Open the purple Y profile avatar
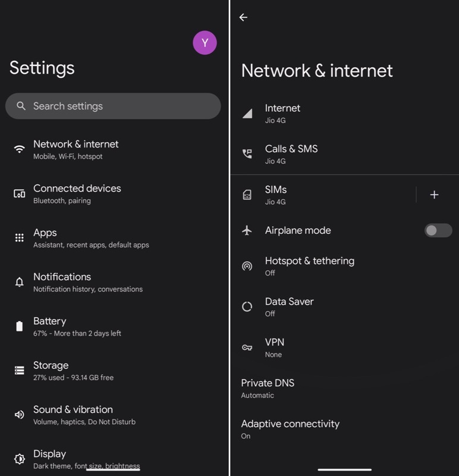Screen dimensions: 459x476 [205, 43]
